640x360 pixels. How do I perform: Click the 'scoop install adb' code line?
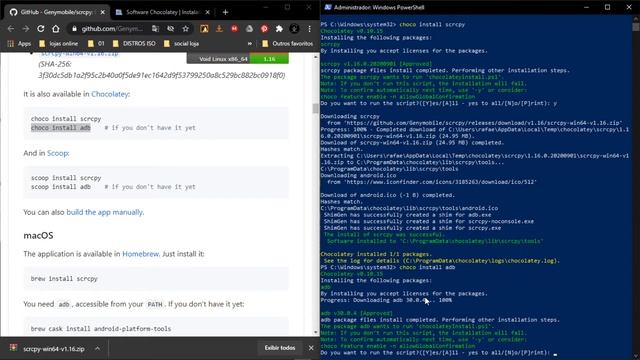point(61,187)
